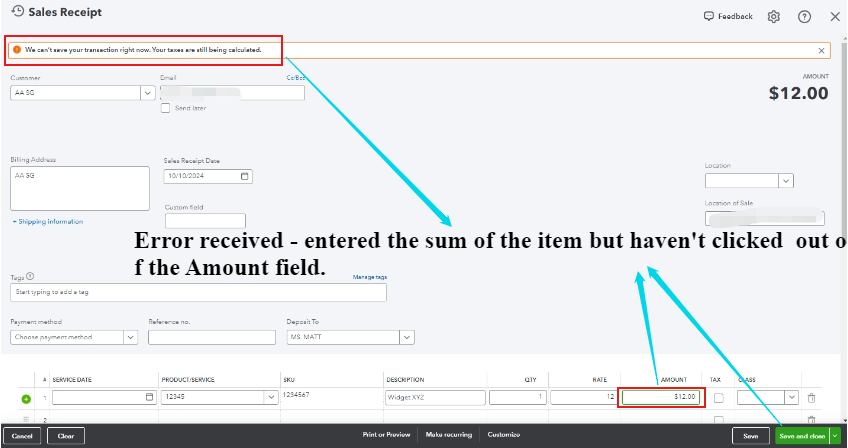Expand the Payment method dropdown

pyautogui.click(x=130, y=337)
